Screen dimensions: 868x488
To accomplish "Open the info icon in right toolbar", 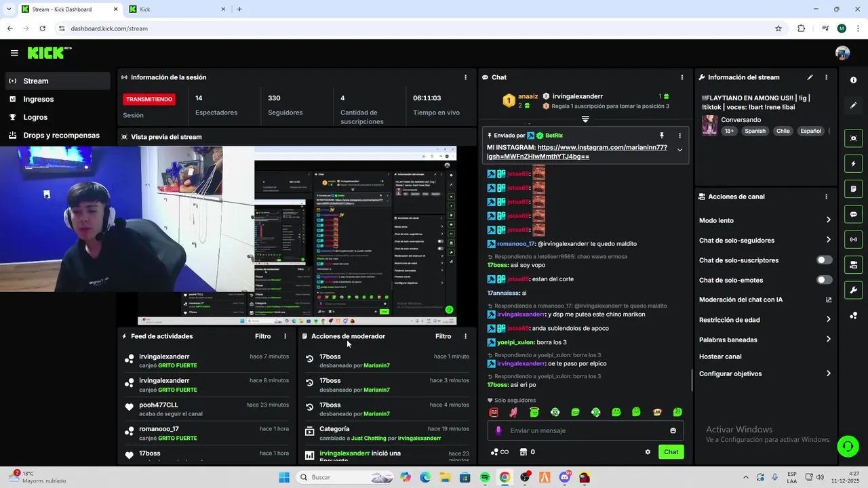I will [853, 80].
